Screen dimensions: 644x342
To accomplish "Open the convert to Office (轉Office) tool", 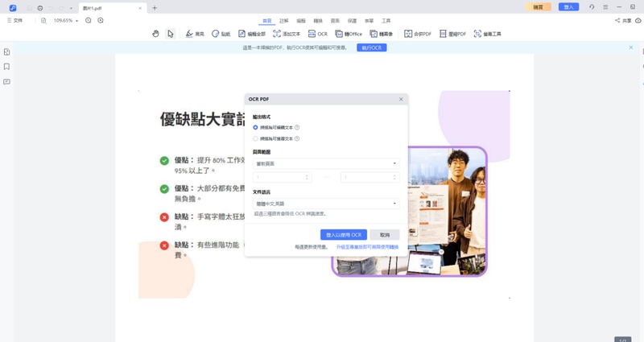I will [349, 34].
